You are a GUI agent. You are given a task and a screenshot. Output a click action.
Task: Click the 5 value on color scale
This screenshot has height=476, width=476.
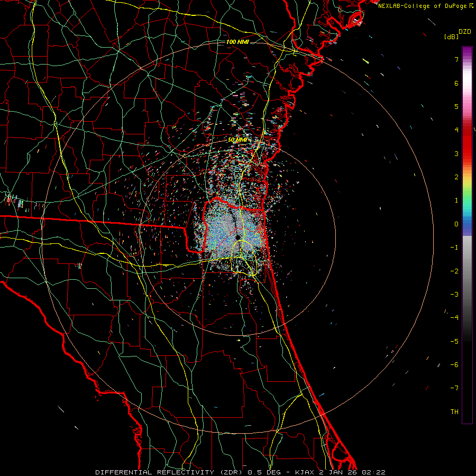click(456, 106)
